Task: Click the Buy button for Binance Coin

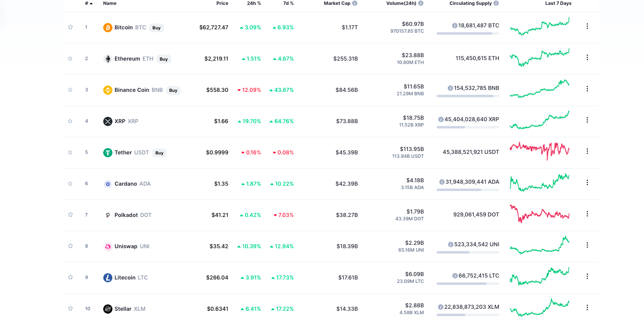Action: pos(173,90)
